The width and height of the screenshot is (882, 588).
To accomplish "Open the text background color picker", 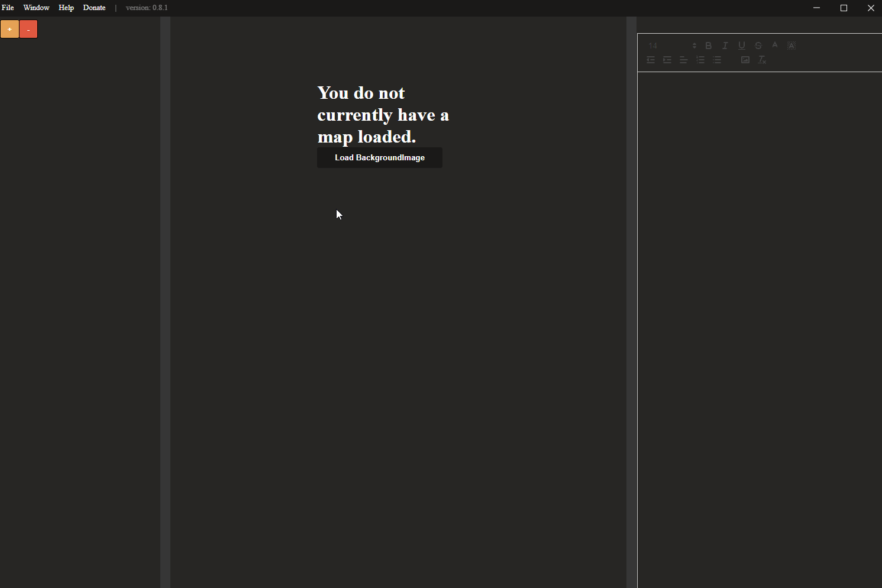I will click(791, 46).
